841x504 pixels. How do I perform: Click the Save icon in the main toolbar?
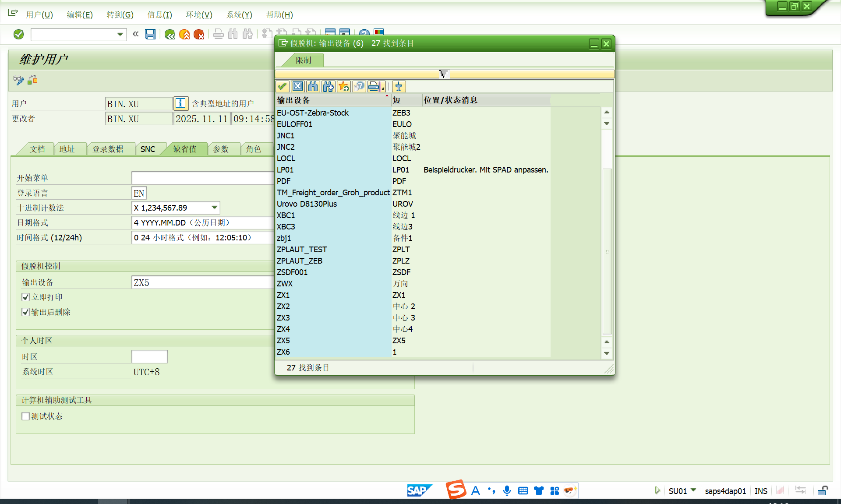(x=150, y=34)
